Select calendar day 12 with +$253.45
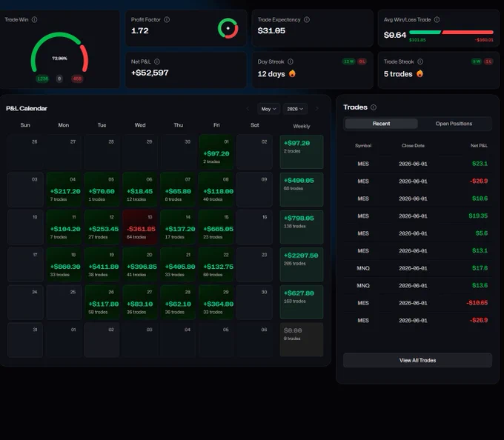This screenshot has height=440, width=504. tap(102, 227)
